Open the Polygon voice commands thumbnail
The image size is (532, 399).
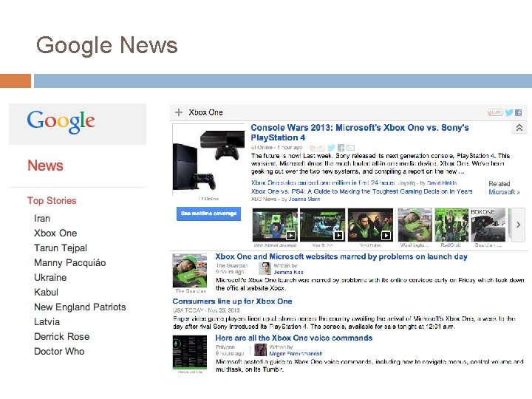point(190,352)
